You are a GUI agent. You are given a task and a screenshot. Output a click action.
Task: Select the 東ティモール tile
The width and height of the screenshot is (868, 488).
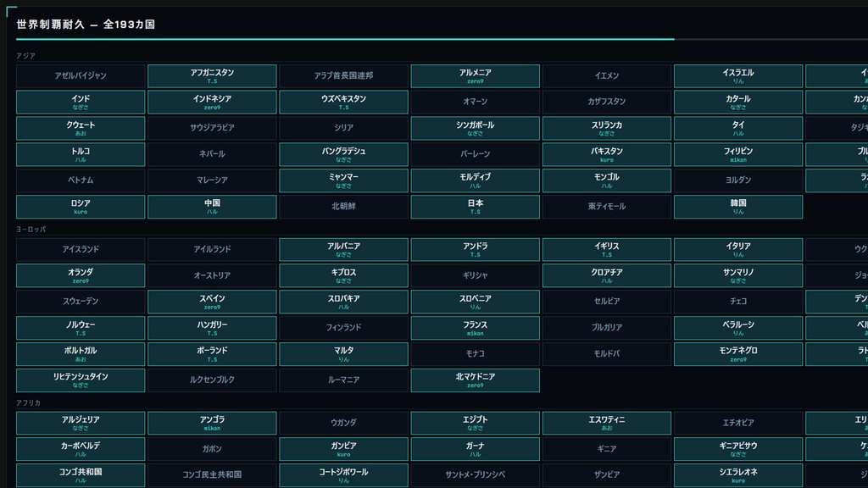(607, 207)
